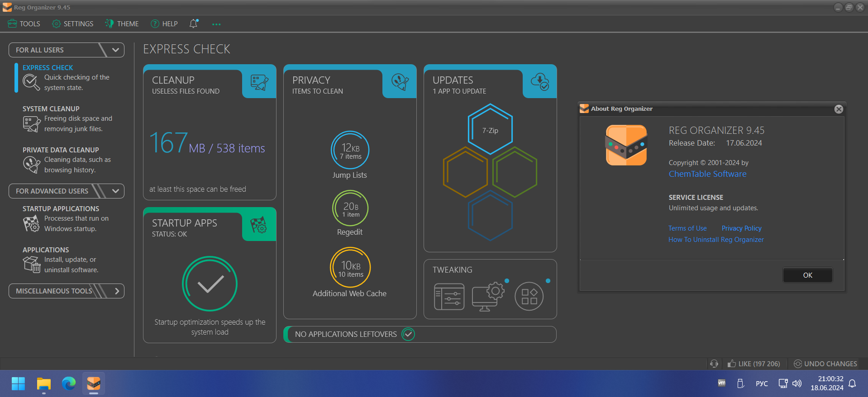Image resolution: width=868 pixels, height=397 pixels.
Task: Open taskbar clock showing 21:00:32
Action: tap(827, 383)
